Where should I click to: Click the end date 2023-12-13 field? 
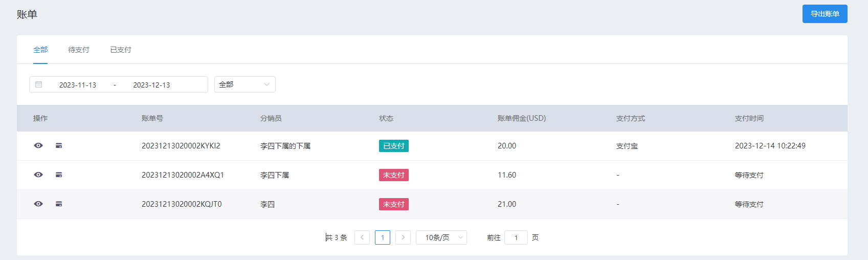(151, 85)
